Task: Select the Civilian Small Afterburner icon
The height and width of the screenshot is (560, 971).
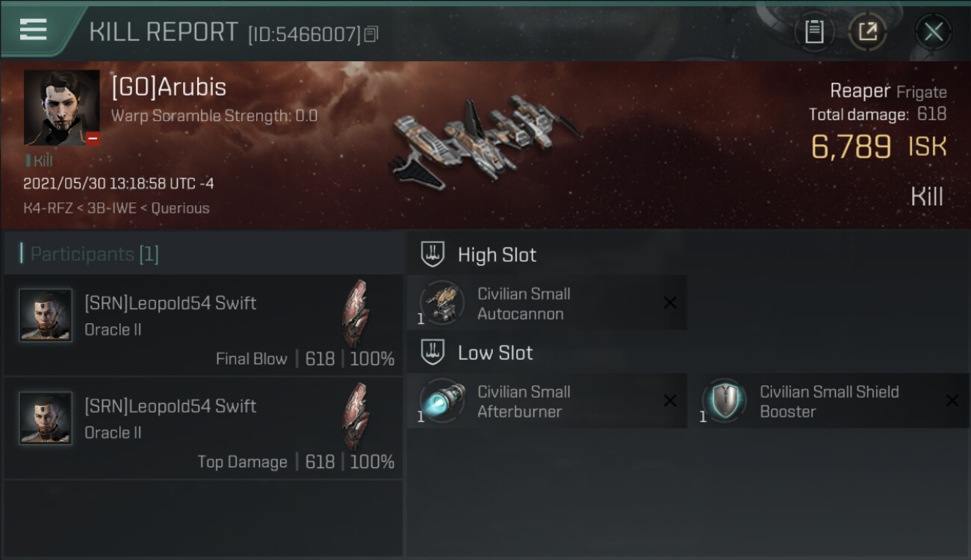Action: [442, 401]
